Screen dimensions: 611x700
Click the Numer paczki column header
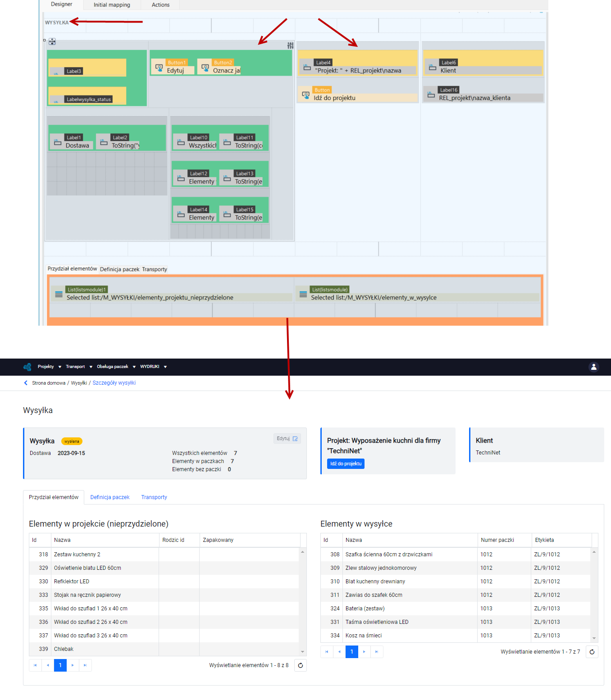(505, 540)
